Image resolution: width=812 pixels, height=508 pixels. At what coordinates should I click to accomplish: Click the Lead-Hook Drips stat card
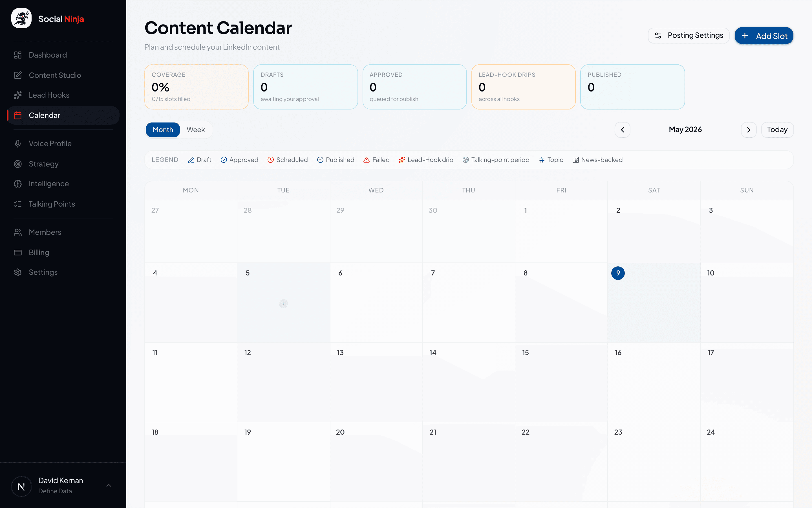point(524,87)
